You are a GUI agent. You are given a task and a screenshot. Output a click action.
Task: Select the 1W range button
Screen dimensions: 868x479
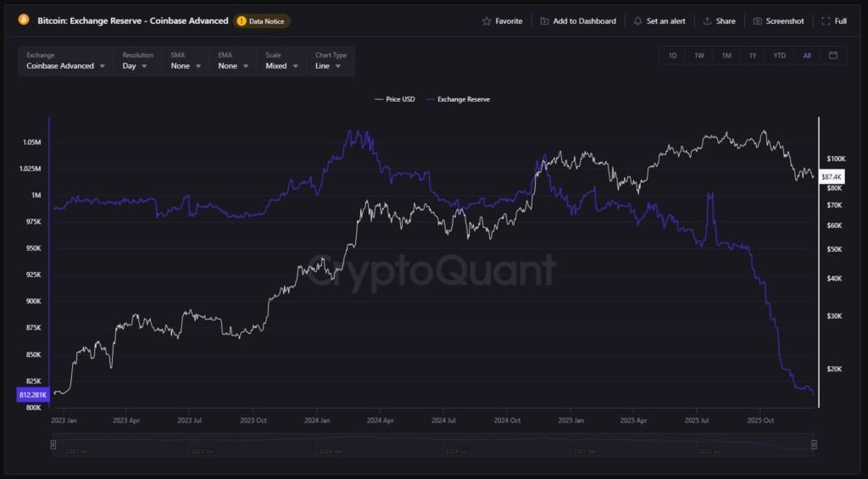click(x=699, y=55)
